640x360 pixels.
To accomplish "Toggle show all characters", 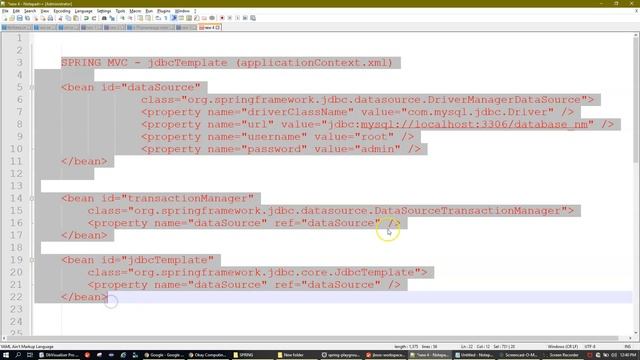I will click(x=166, y=18).
